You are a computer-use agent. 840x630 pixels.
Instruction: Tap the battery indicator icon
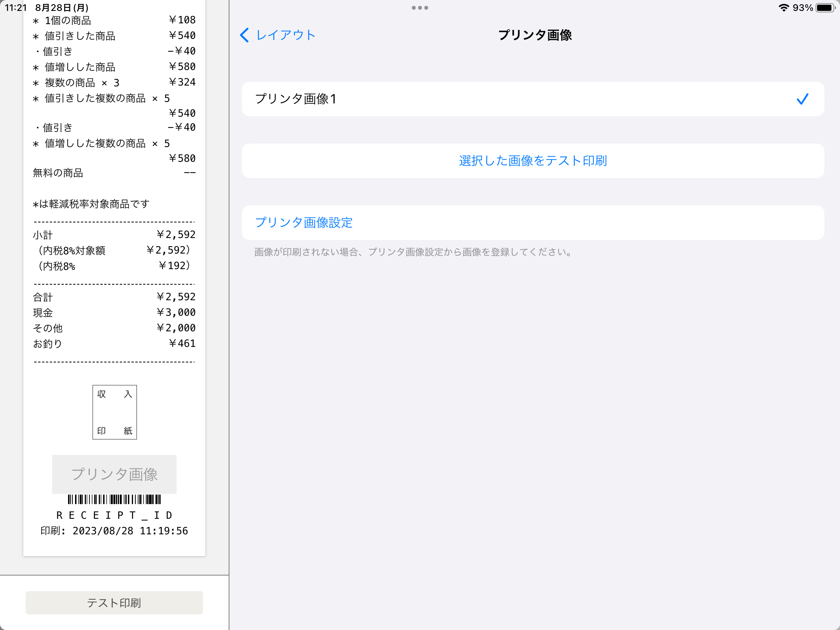pyautogui.click(x=825, y=8)
